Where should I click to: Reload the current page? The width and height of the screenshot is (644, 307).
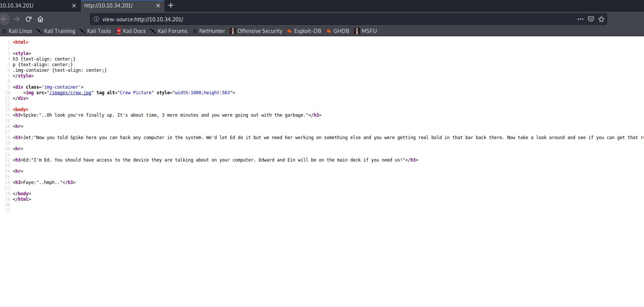(28, 19)
